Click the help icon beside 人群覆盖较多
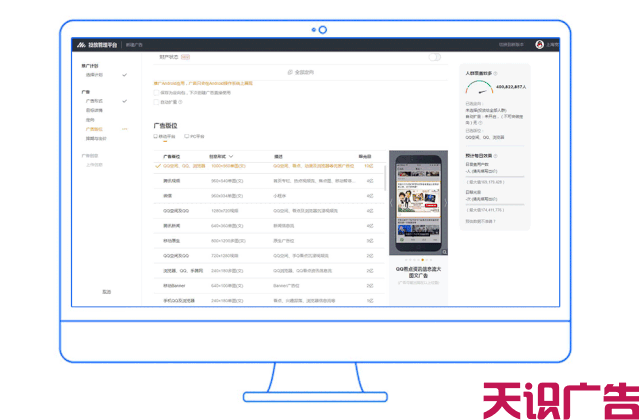Screen dimensions: 639x420 495,74
